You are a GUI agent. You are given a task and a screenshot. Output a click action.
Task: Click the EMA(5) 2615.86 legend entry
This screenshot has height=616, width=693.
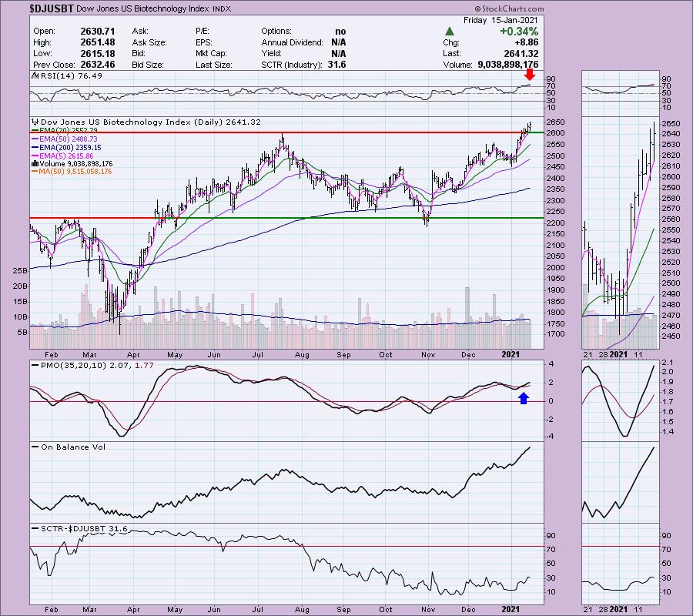click(x=67, y=156)
